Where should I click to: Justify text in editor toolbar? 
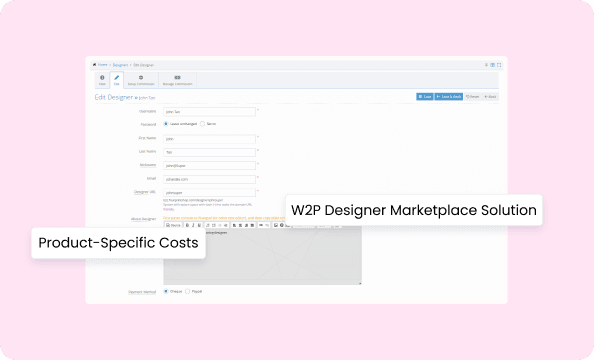pos(252,225)
